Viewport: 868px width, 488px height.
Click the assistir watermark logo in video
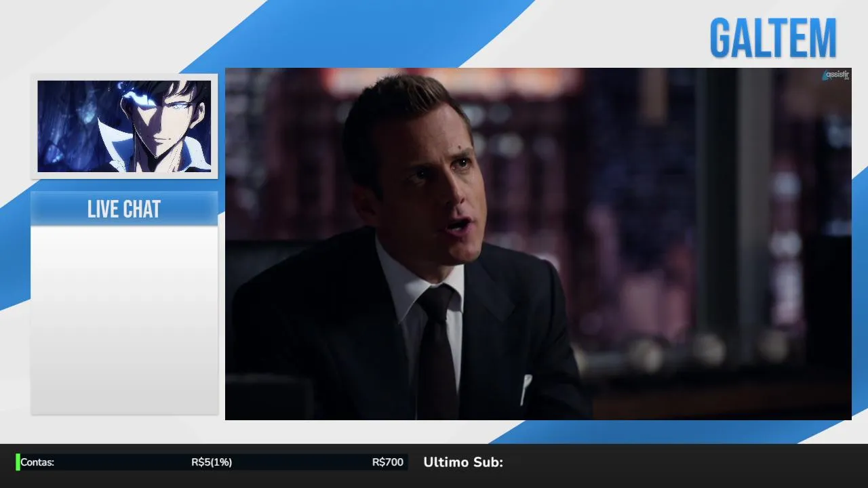point(835,75)
